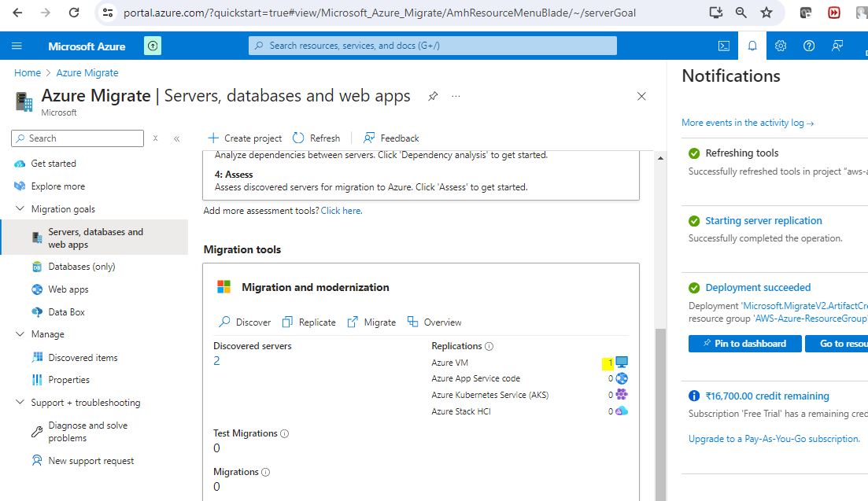The image size is (868, 501).
Task: Click the Replicate toolbar button
Action: [309, 322]
